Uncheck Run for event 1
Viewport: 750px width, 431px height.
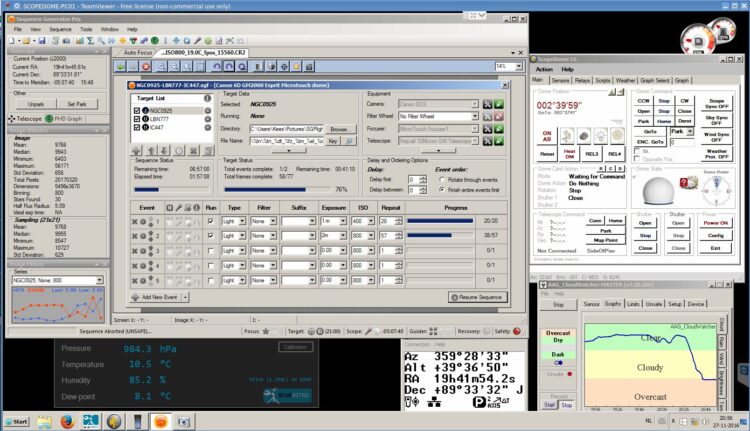(210, 221)
